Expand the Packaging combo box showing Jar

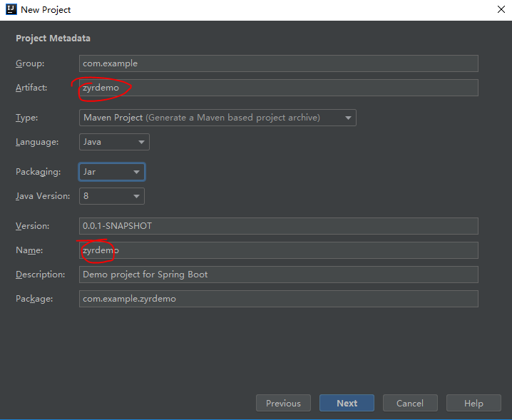(x=112, y=172)
